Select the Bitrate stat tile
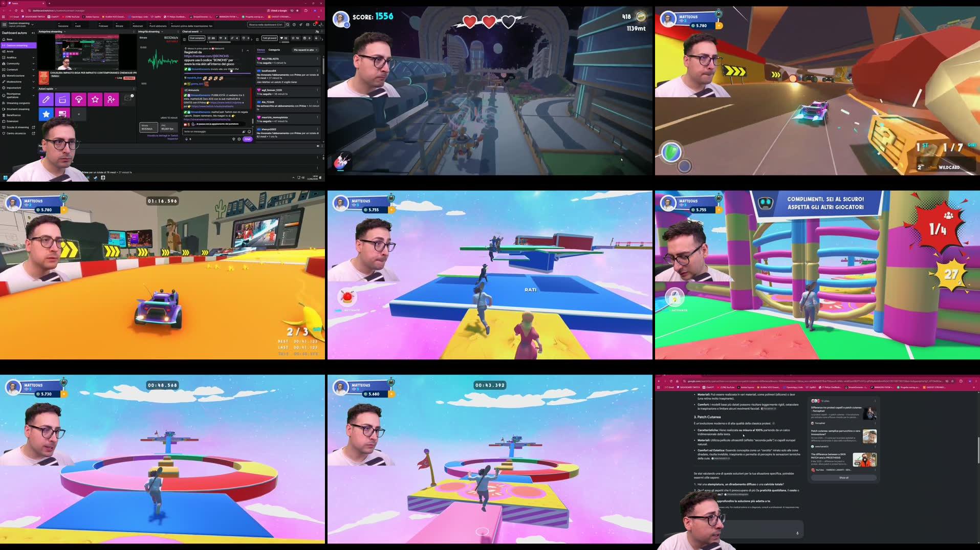The image size is (980, 550). pyautogui.click(x=148, y=127)
